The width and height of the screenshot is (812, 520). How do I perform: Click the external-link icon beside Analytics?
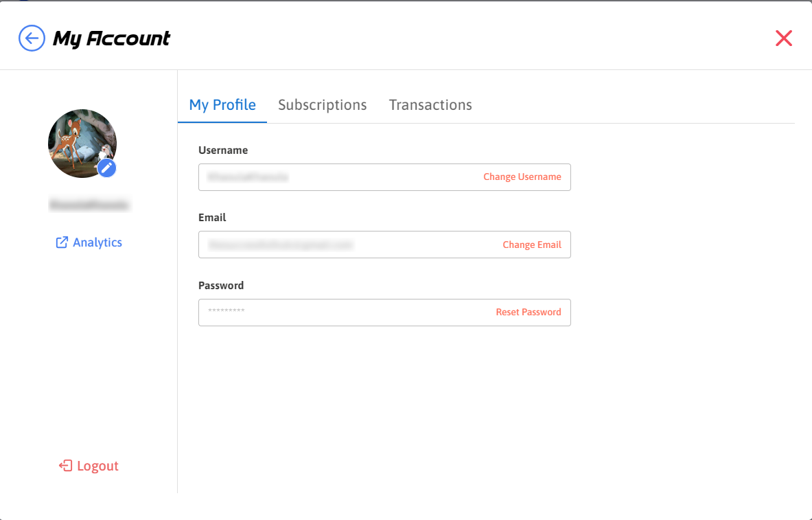pos(62,242)
